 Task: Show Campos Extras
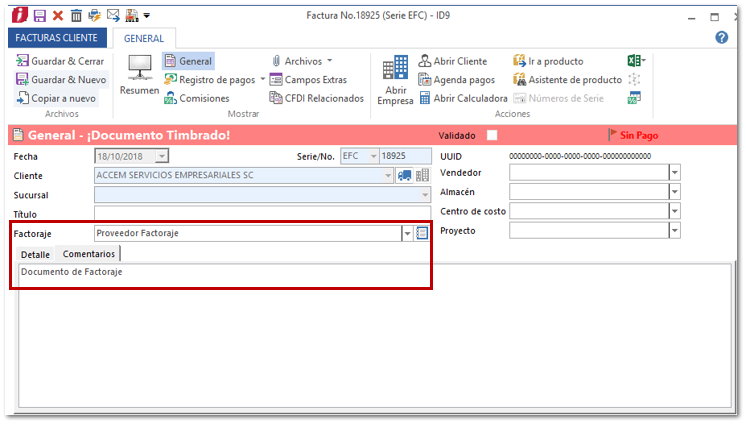click(x=308, y=80)
